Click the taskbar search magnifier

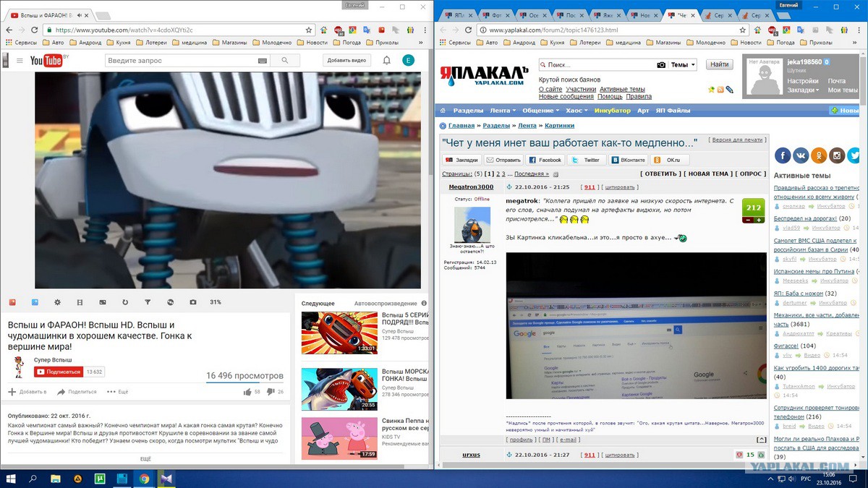pyautogui.click(x=33, y=479)
